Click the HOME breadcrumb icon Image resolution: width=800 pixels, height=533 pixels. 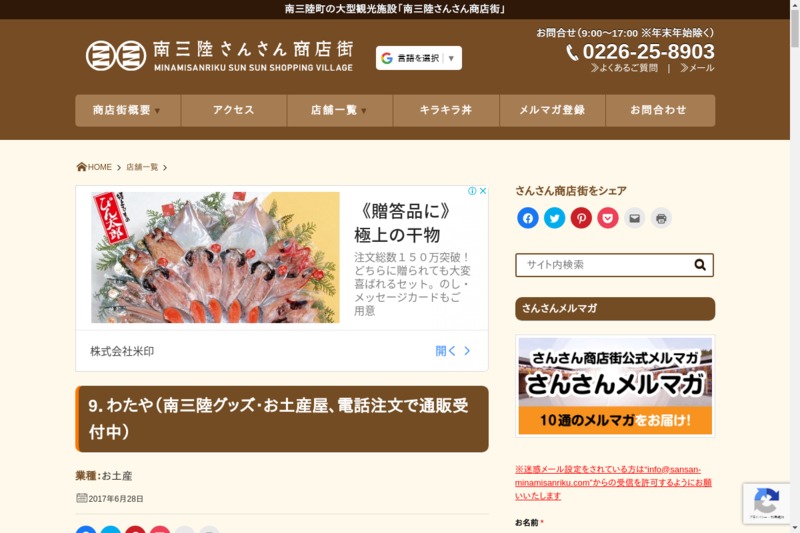pyautogui.click(x=81, y=167)
